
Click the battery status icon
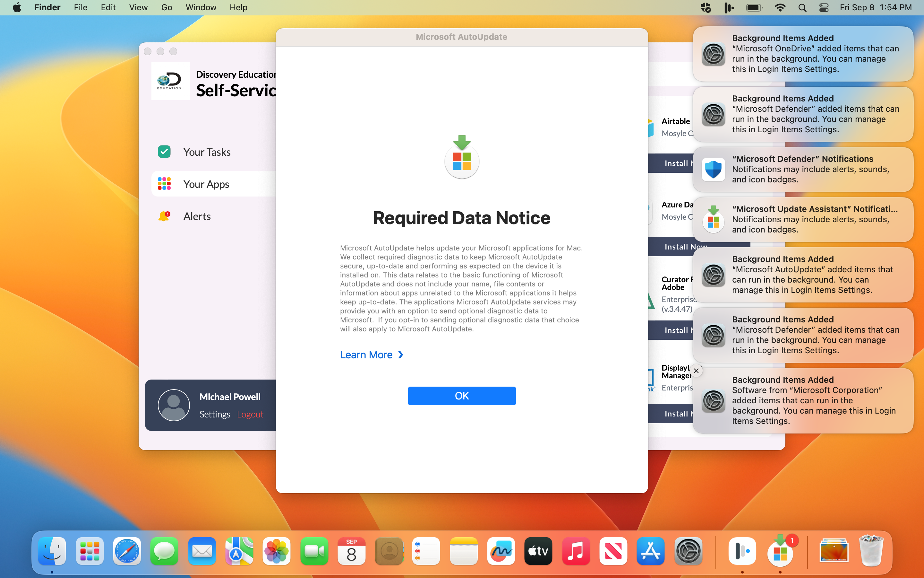point(754,8)
